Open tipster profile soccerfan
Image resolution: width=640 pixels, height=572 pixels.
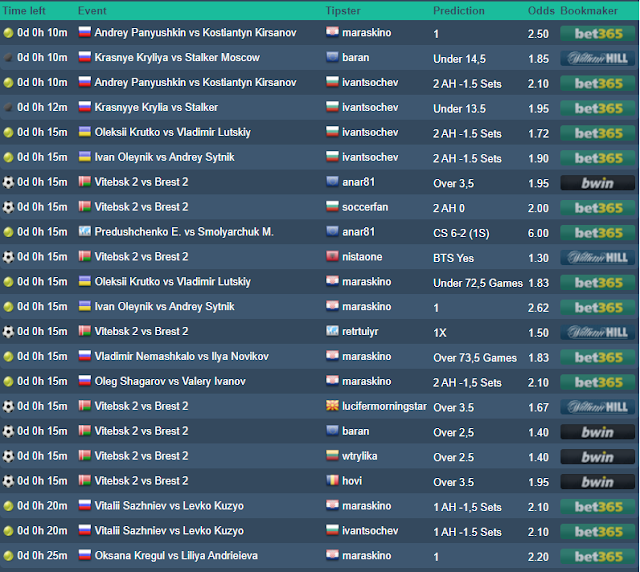coord(365,207)
